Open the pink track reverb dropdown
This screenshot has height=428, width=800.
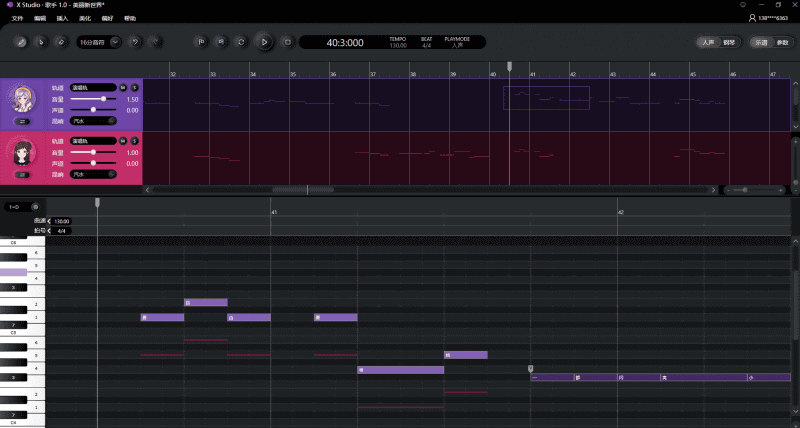(x=93, y=174)
